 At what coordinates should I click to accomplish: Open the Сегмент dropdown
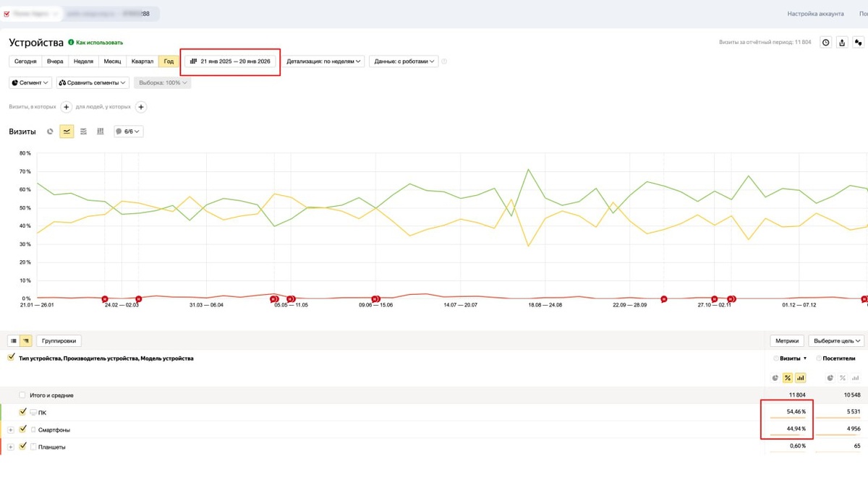pyautogui.click(x=30, y=82)
